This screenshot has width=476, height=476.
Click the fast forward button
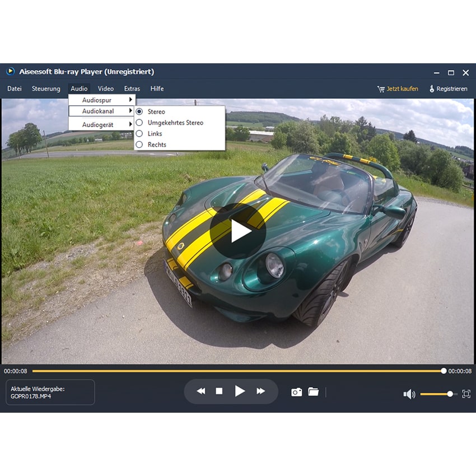[260, 391]
